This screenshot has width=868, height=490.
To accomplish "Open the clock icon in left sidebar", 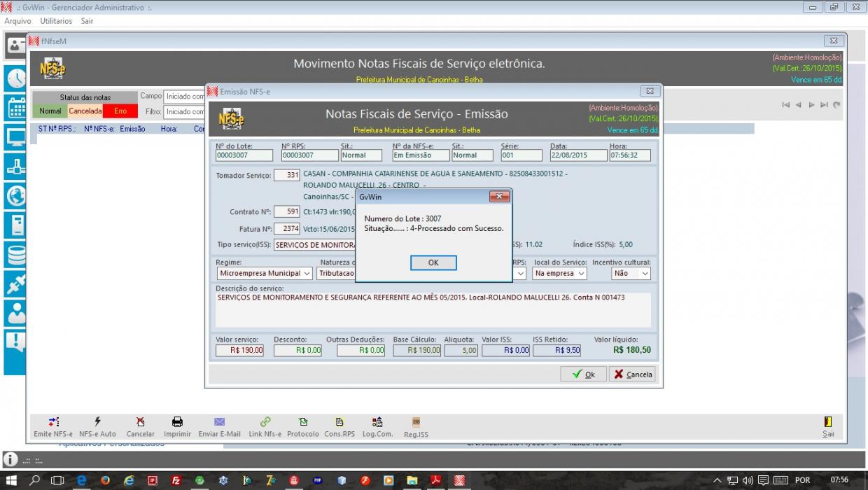I will pos(15,78).
